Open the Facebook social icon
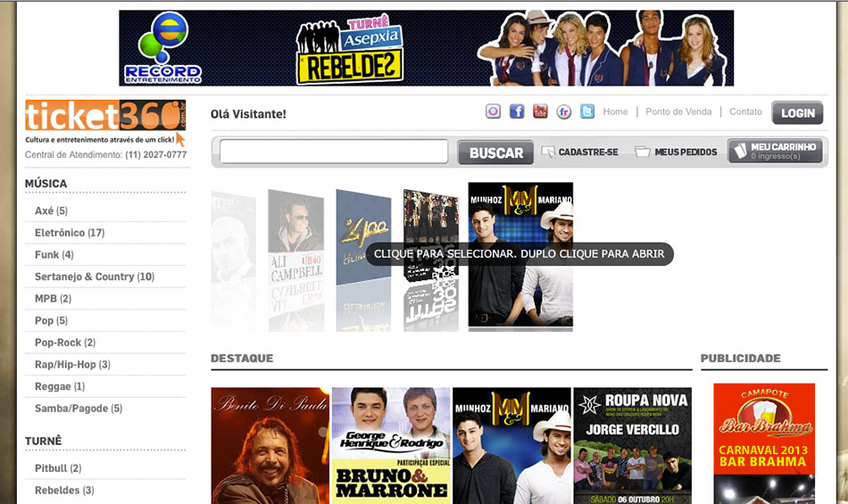The height and width of the screenshot is (504, 848). (x=517, y=112)
